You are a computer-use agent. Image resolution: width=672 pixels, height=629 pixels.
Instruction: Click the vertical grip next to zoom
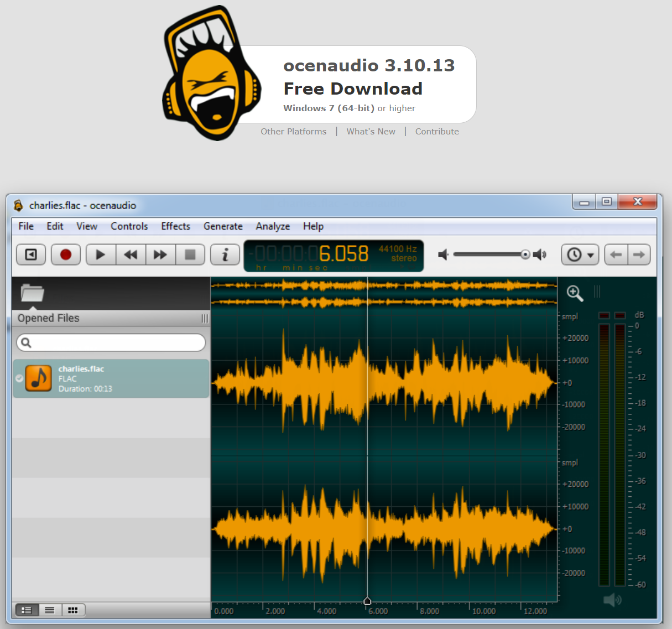597,292
